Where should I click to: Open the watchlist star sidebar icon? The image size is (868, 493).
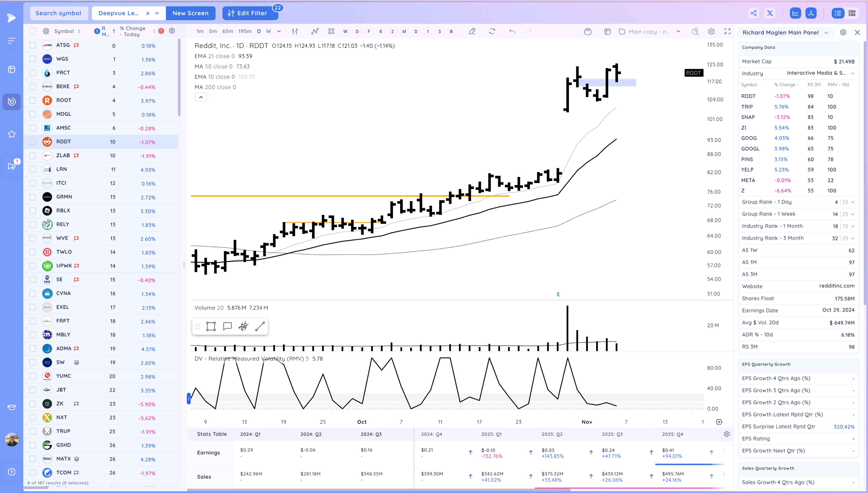coord(12,134)
